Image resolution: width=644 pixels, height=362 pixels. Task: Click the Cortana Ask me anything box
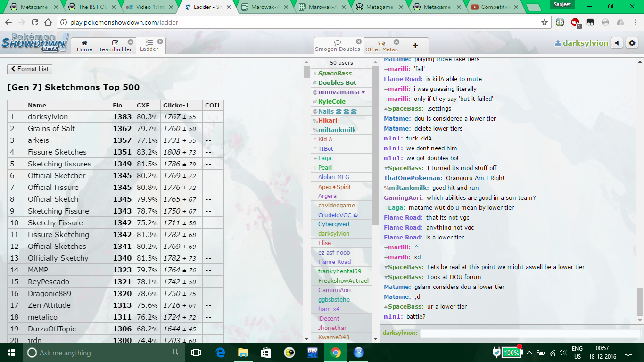103,353
